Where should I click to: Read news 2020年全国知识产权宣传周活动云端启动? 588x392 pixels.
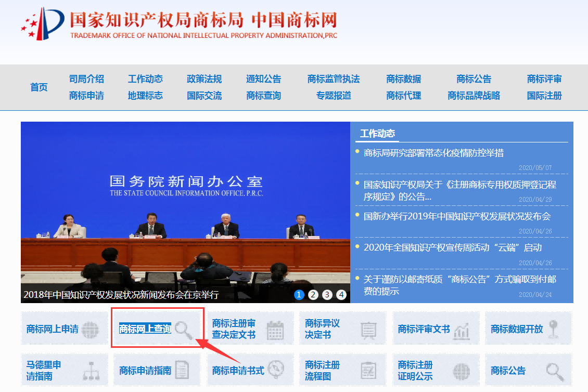click(453, 247)
